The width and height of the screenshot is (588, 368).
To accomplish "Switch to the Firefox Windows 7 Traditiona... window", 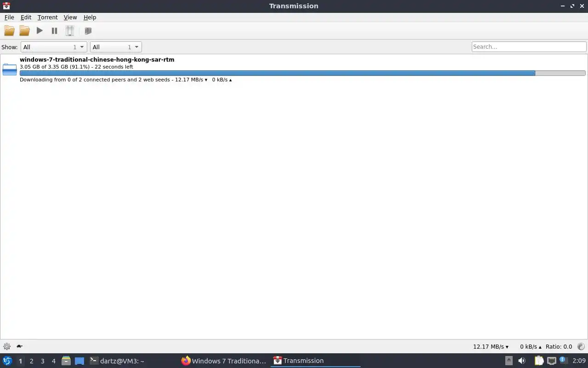I will (224, 361).
